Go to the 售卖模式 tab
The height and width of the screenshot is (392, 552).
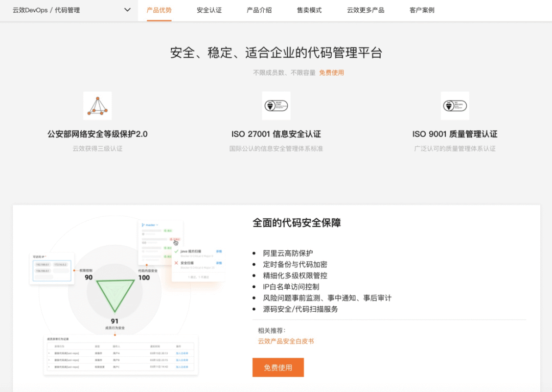point(309,10)
